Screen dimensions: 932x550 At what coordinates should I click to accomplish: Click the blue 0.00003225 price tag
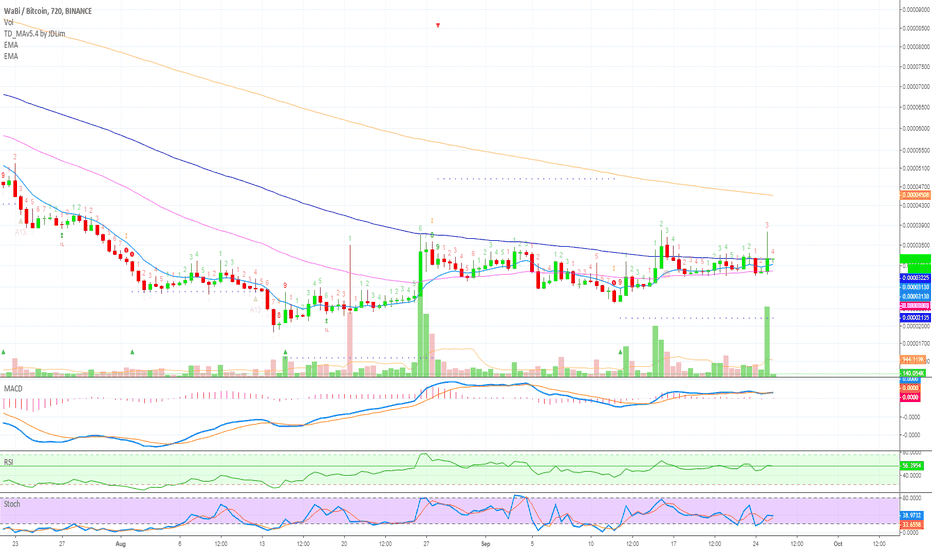click(x=915, y=278)
